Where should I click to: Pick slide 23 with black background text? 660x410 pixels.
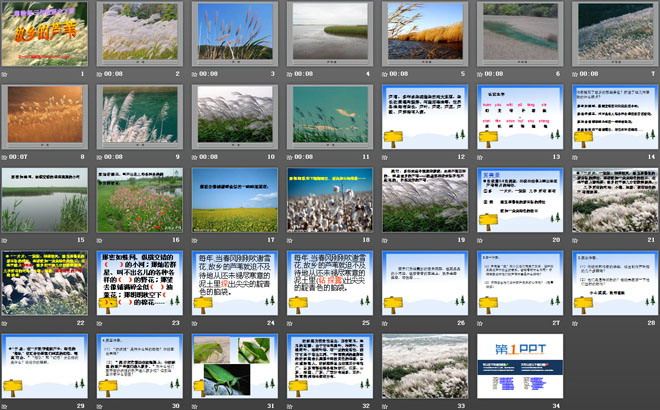pyautogui.click(x=140, y=282)
